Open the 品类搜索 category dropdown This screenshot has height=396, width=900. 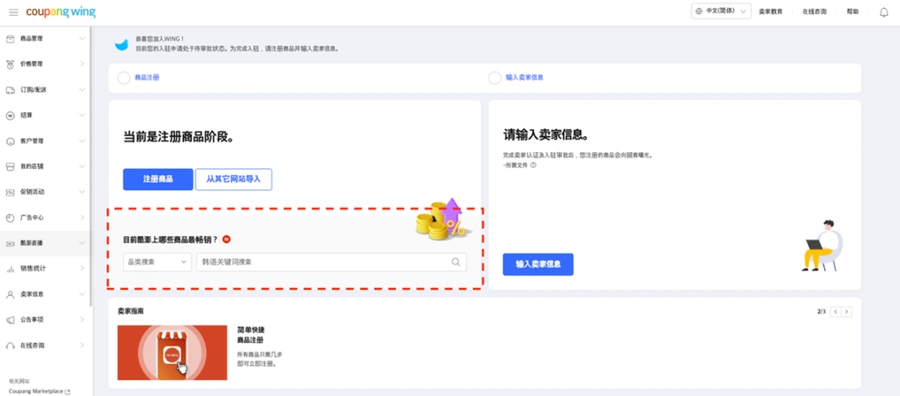coord(157,262)
